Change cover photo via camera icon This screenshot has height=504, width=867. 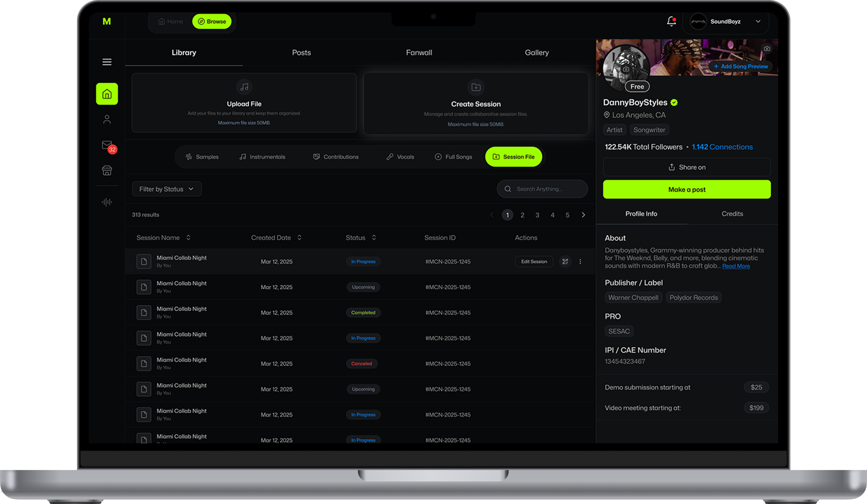(x=766, y=49)
